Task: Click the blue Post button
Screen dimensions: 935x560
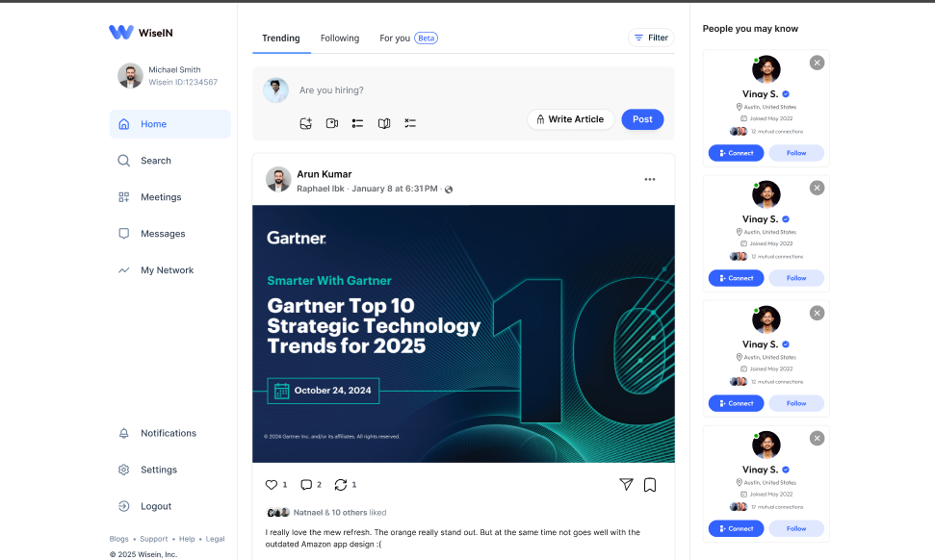Action: [x=642, y=119]
